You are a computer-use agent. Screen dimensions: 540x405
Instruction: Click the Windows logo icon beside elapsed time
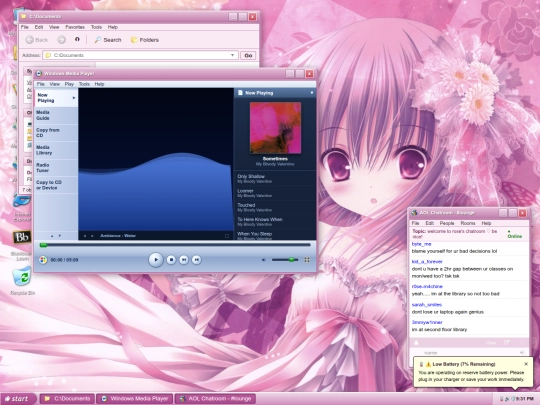[43, 260]
